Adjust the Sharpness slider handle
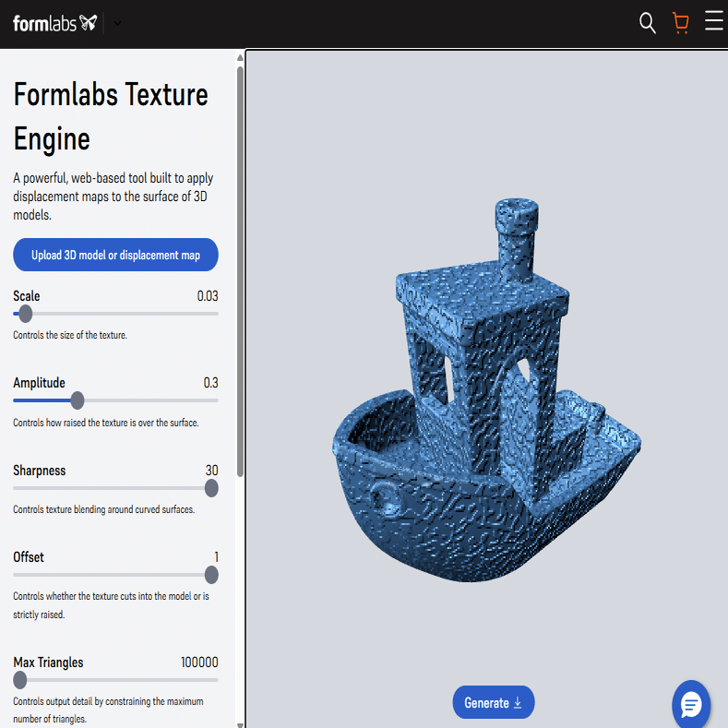This screenshot has height=728, width=728. (211, 488)
